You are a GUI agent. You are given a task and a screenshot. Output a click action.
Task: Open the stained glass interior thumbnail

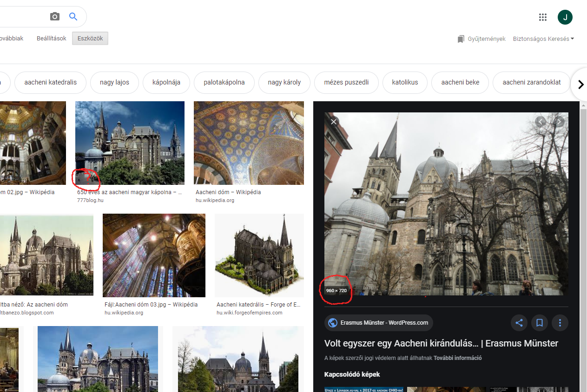[154, 255]
